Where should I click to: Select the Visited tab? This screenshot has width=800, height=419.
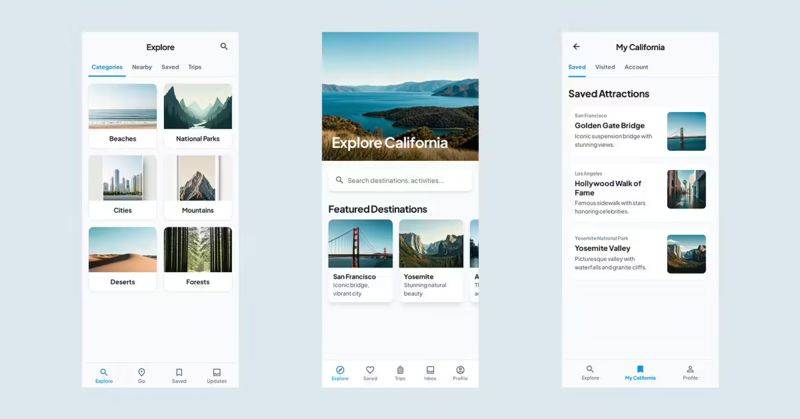(x=605, y=67)
